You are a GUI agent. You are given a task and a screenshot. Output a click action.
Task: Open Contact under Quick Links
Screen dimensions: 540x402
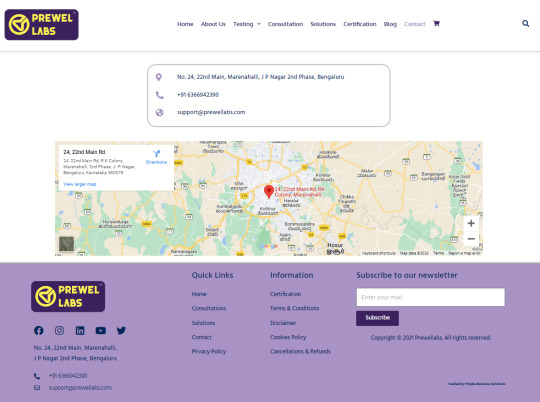coord(201,337)
